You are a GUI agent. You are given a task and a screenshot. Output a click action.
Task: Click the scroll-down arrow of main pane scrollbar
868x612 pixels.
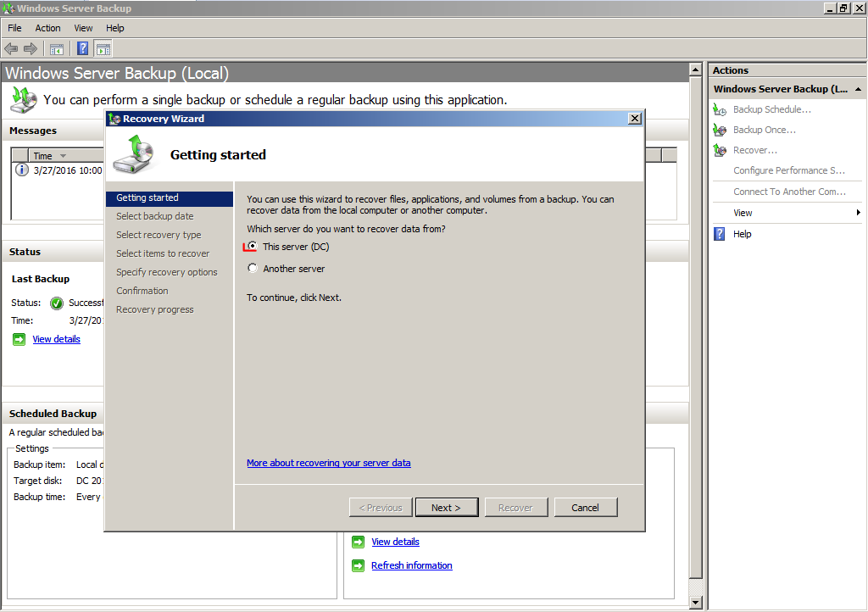click(x=696, y=603)
